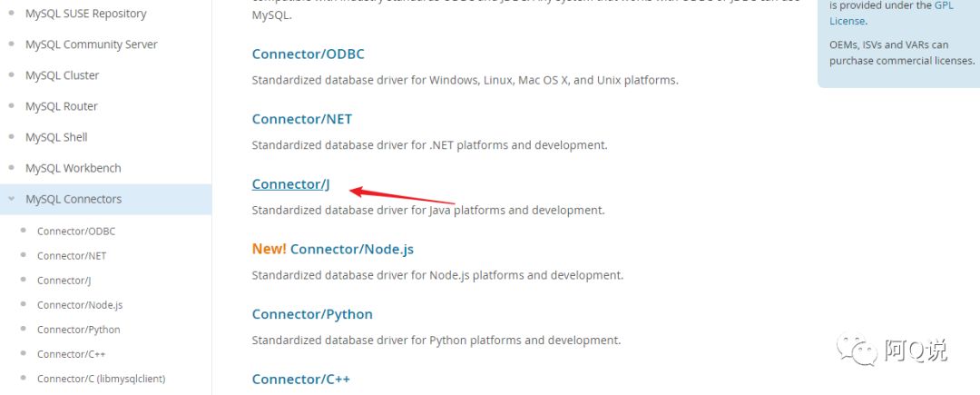The width and height of the screenshot is (980, 395).
Task: Select Connector/Python sub-item in the sidebar
Action: 78,330
